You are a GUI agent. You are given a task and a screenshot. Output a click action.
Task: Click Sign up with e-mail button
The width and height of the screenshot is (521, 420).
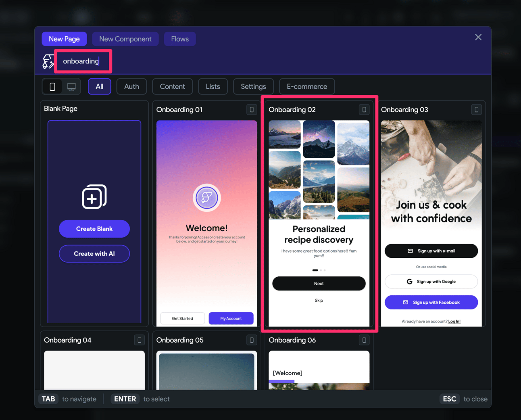(431, 251)
